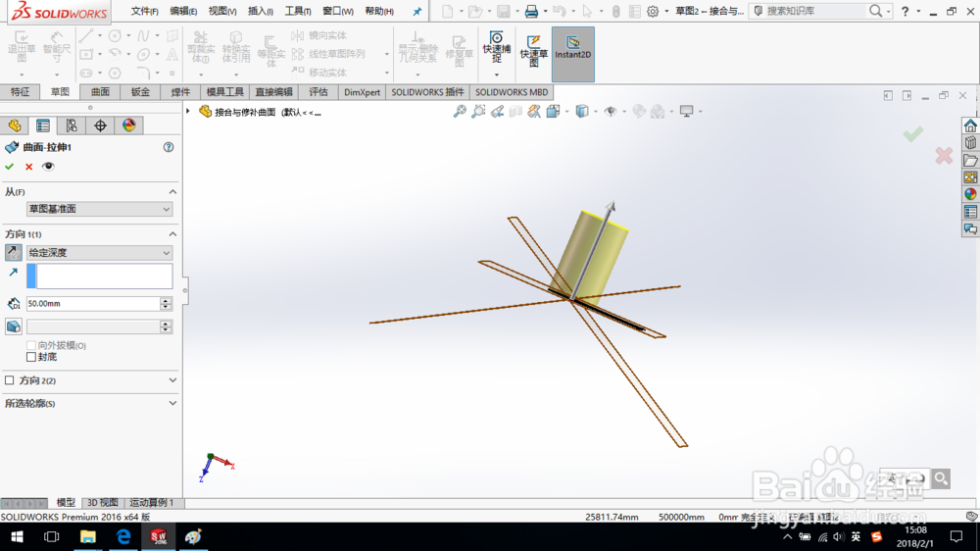Enable the 方向 2 checkbox

(10, 380)
